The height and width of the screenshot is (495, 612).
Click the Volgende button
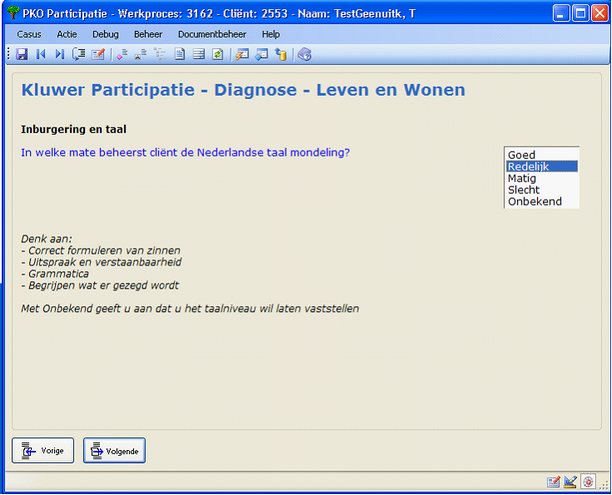click(x=114, y=451)
